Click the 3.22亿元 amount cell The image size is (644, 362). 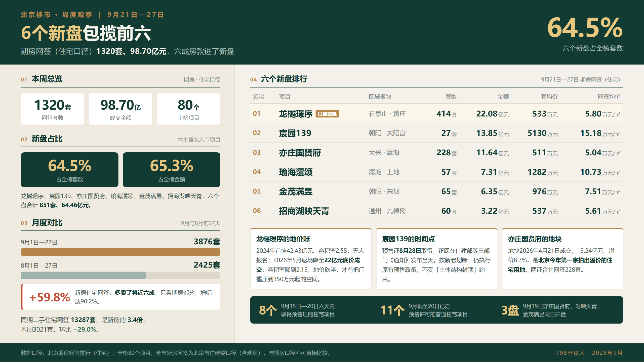pyautogui.click(x=495, y=211)
